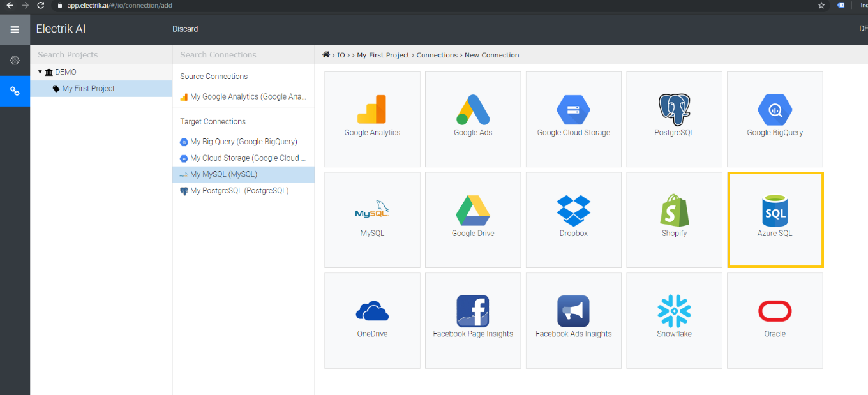Open My MySQL target connection
This screenshot has width=868, height=395.
click(223, 174)
